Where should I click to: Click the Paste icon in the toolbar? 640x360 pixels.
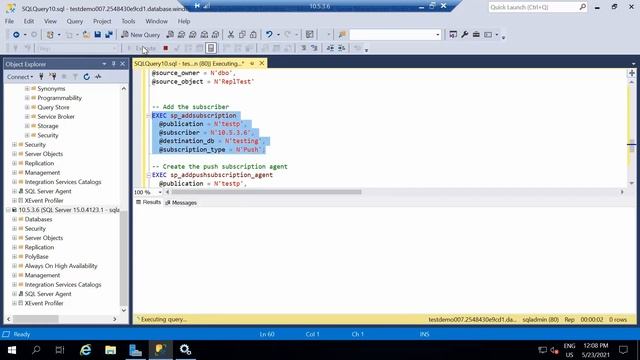click(253, 35)
